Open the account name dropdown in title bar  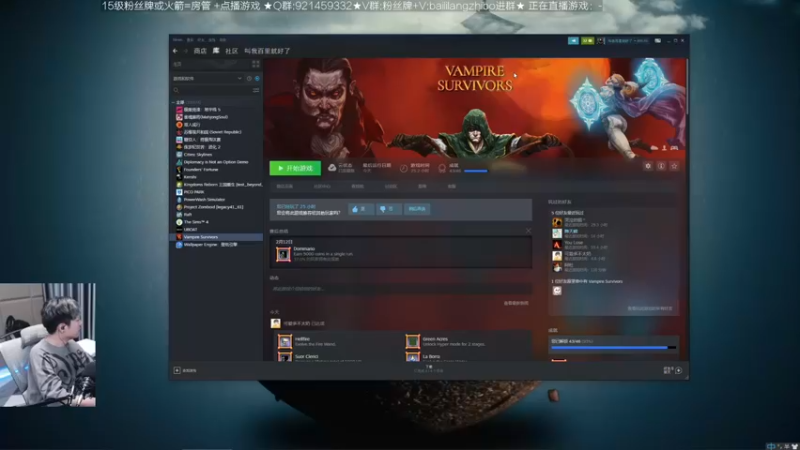(628, 40)
